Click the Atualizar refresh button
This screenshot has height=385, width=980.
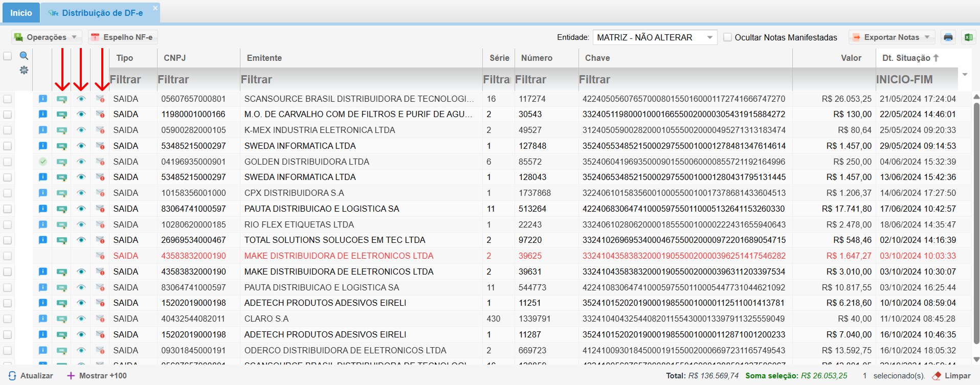pos(31,376)
